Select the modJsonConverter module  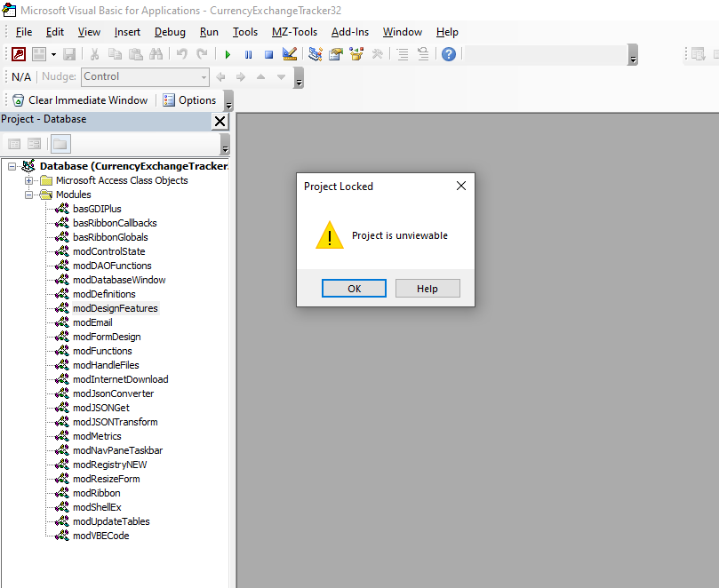(113, 393)
